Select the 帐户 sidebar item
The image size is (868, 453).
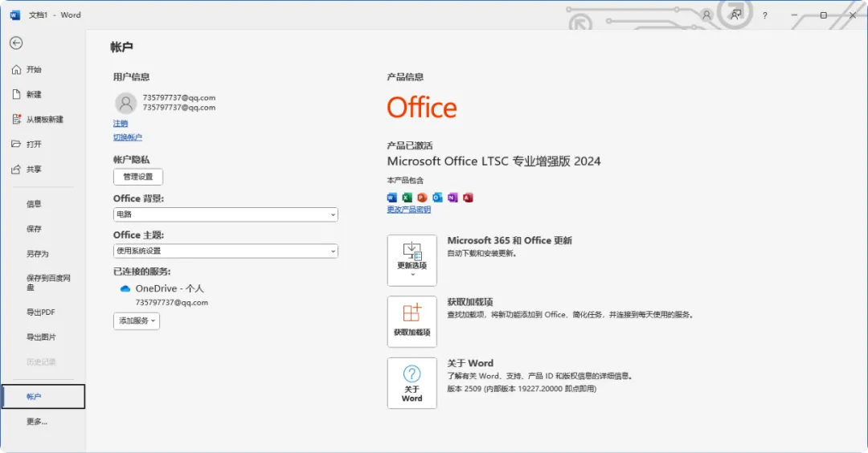[x=43, y=397]
